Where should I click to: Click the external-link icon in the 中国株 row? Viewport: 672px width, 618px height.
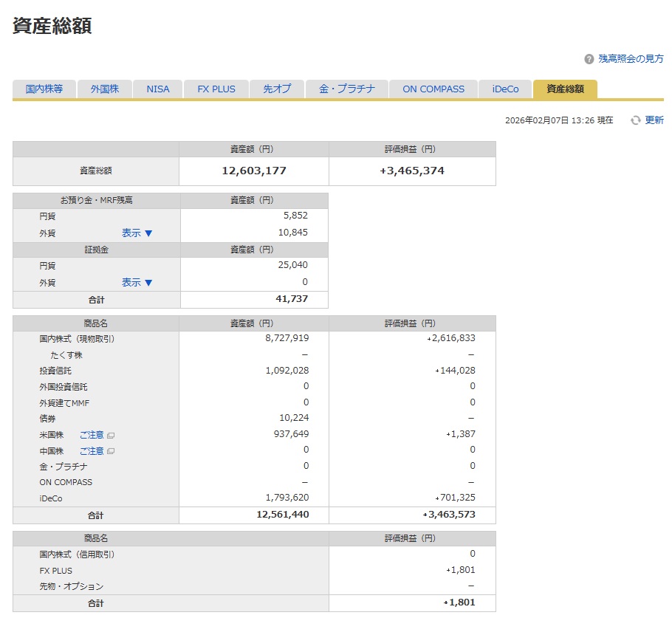[x=111, y=451]
